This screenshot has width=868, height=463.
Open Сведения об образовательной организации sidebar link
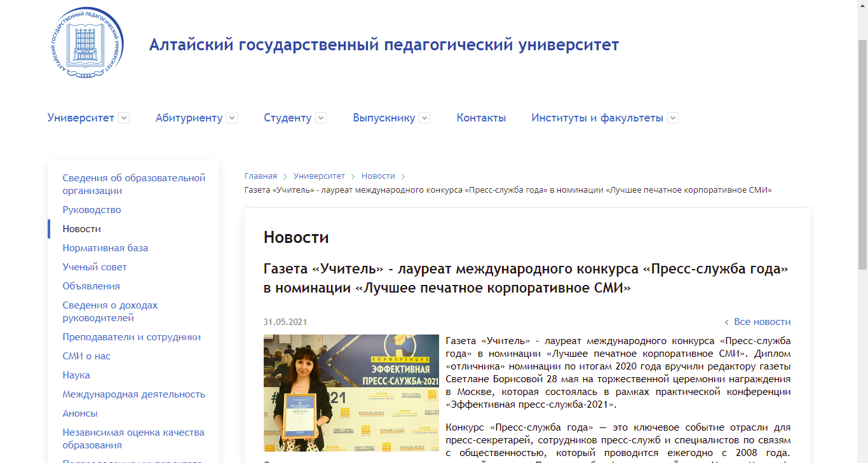[x=133, y=184]
